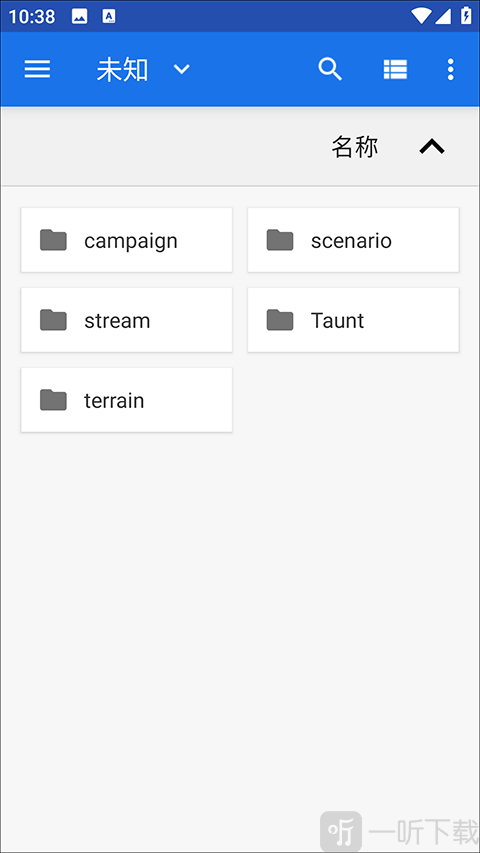480x853 pixels.
Task: Click the scenario folder icon
Action: point(280,240)
